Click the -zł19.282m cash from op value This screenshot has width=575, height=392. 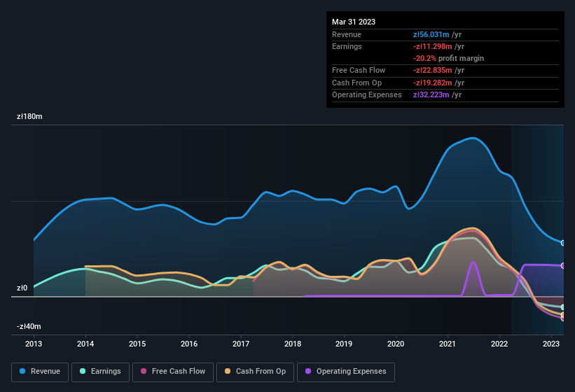pyautogui.click(x=432, y=83)
